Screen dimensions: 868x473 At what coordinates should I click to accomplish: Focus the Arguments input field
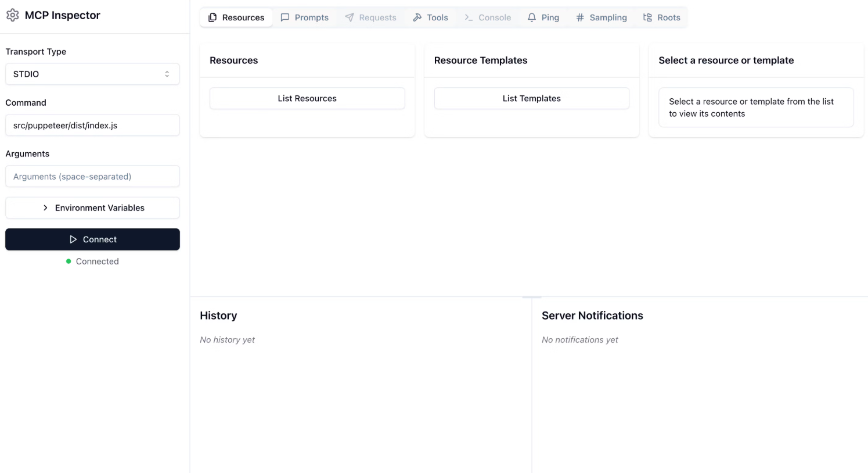click(x=92, y=176)
